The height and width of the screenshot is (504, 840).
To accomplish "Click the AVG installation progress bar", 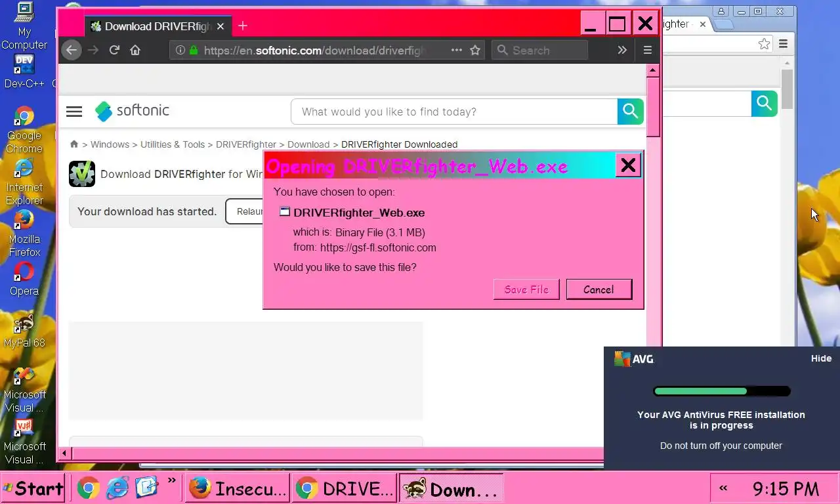I will [721, 391].
